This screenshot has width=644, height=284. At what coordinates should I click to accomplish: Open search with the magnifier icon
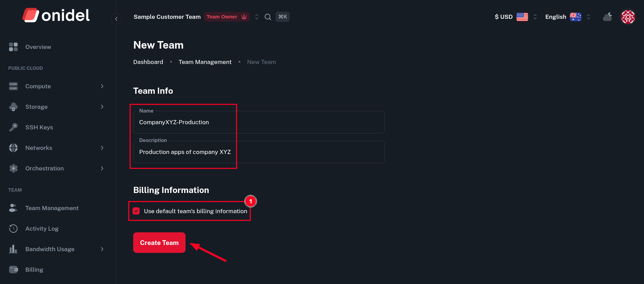268,17
